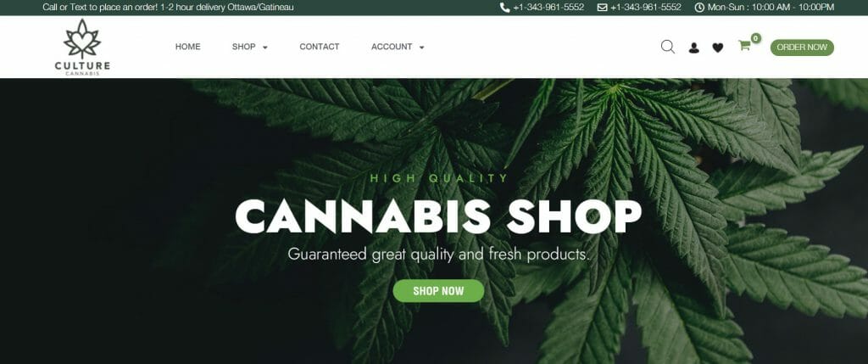Screen dimensions: 868x364
Task: Open the Shop menu item
Action: click(243, 48)
